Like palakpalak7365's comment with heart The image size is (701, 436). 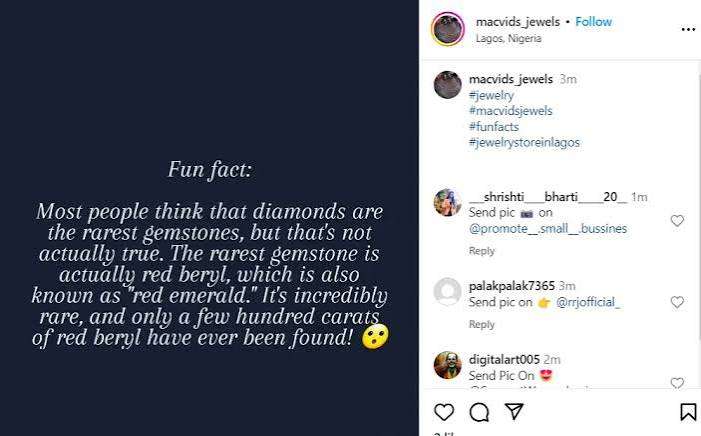[677, 302]
